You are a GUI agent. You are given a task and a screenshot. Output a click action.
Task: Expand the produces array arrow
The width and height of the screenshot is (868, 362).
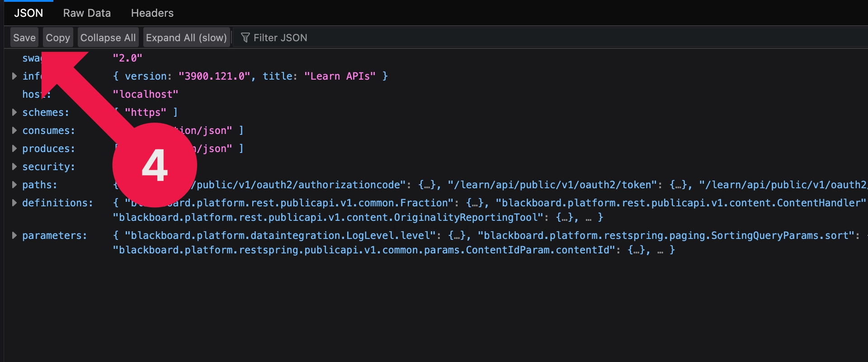click(x=14, y=148)
